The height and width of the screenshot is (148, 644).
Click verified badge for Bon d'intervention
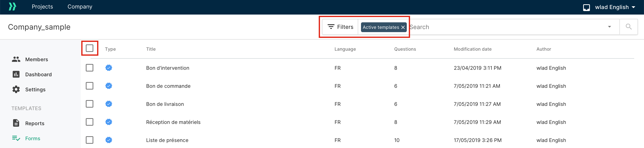click(x=109, y=68)
